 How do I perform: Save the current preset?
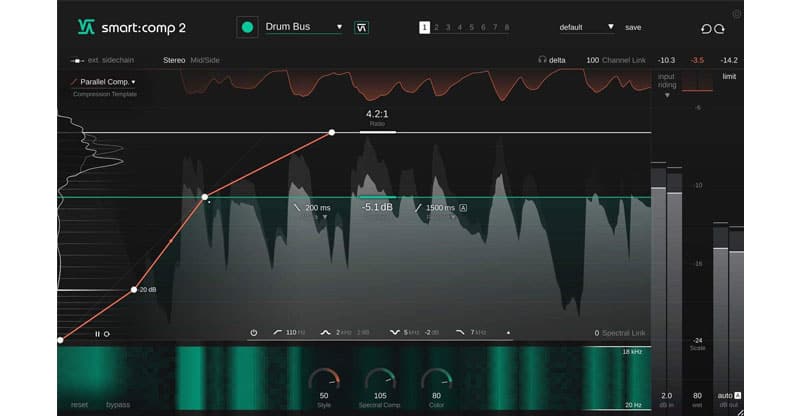click(633, 28)
